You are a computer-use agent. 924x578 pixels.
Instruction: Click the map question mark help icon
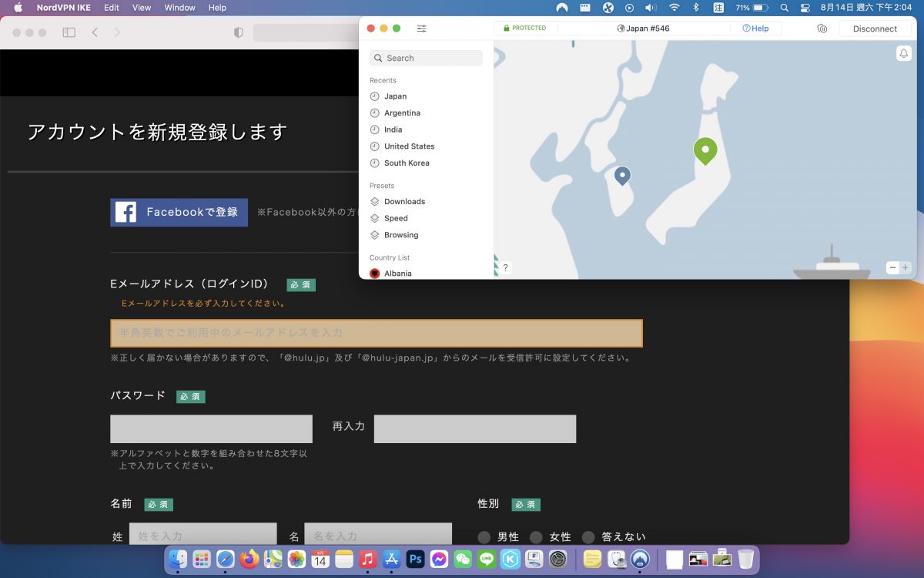[505, 267]
